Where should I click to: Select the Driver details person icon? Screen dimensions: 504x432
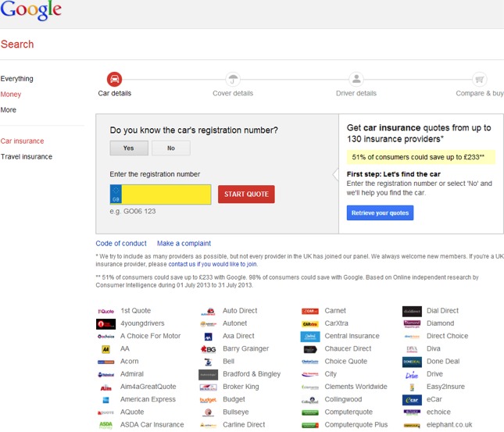tap(356, 79)
